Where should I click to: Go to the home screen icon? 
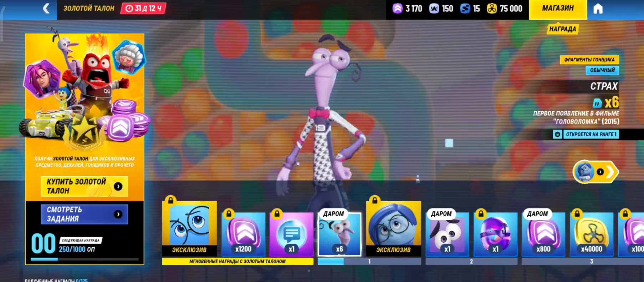pyautogui.click(x=598, y=9)
